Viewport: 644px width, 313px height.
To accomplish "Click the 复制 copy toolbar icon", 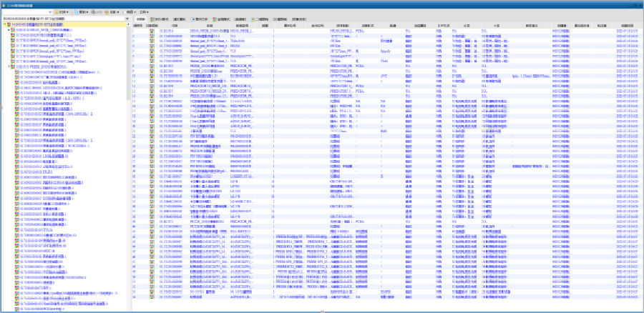I will click(80, 12).
